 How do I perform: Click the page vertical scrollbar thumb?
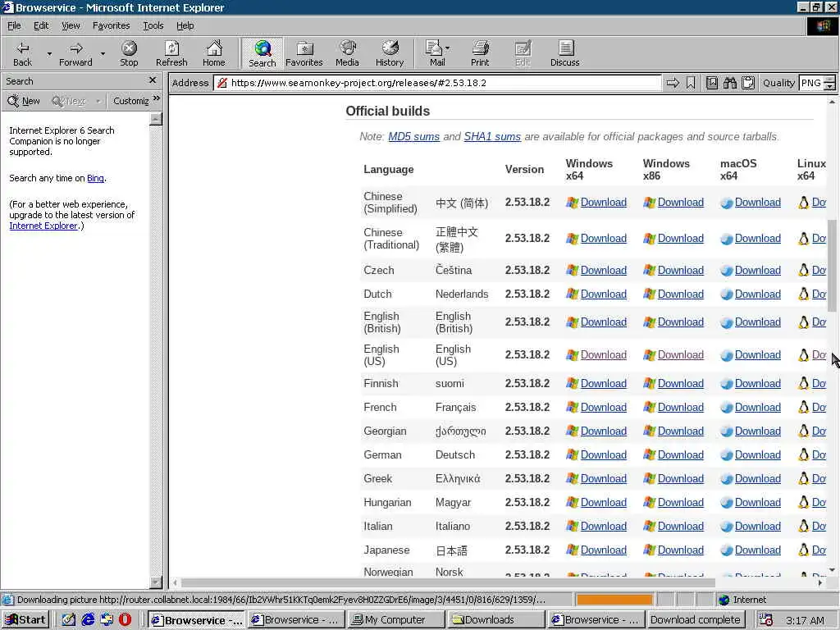pos(832,265)
